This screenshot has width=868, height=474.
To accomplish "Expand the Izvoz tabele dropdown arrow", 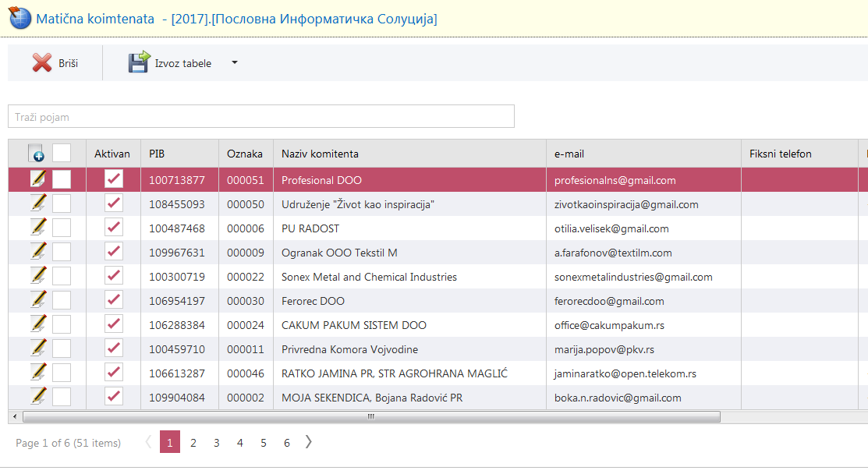I will 235,63.
